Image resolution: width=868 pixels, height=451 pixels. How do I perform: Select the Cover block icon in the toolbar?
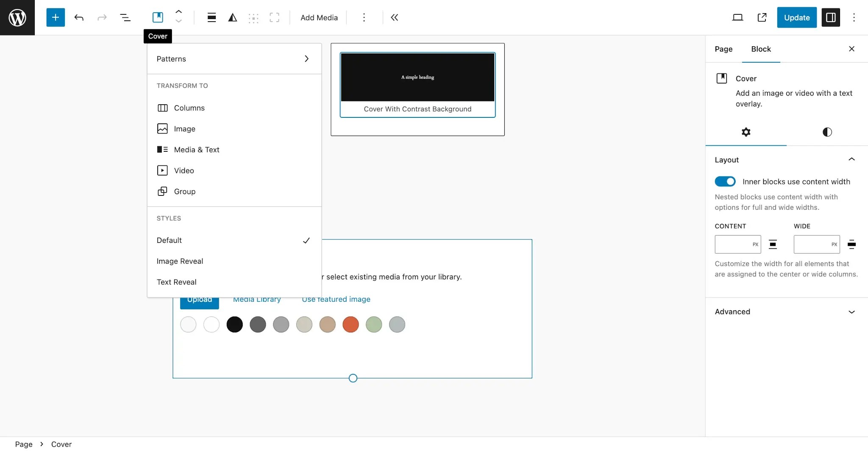pos(158,17)
